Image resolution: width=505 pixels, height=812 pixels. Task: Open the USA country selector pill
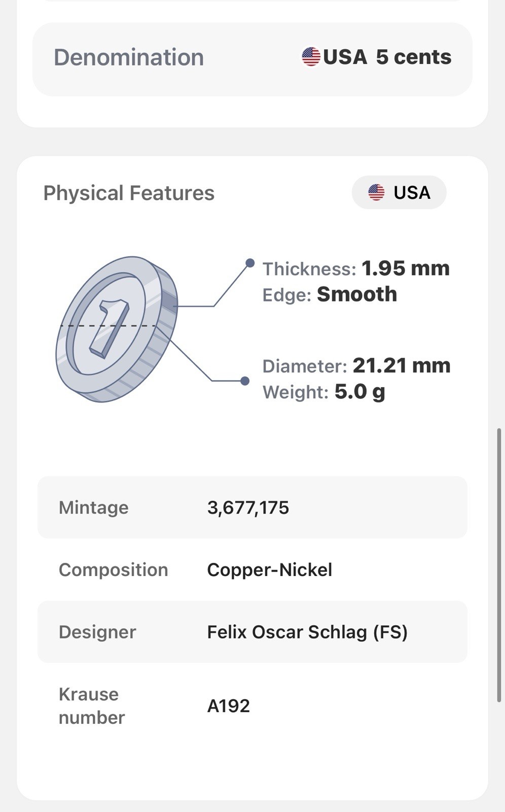tap(399, 192)
